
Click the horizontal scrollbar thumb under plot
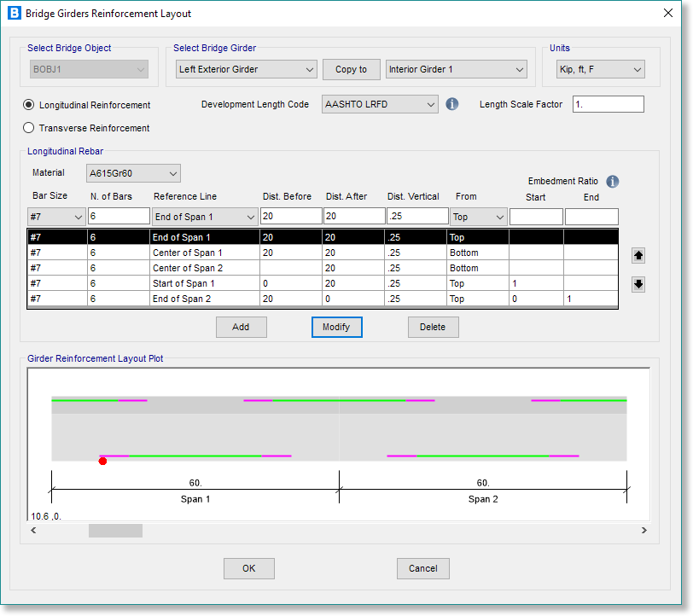pos(115,531)
